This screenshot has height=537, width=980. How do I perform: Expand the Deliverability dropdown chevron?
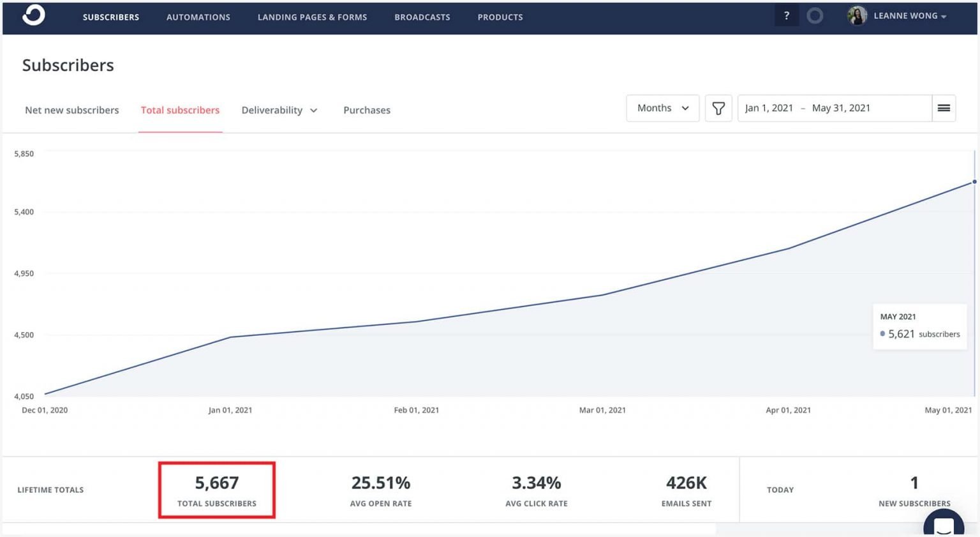[x=314, y=110]
